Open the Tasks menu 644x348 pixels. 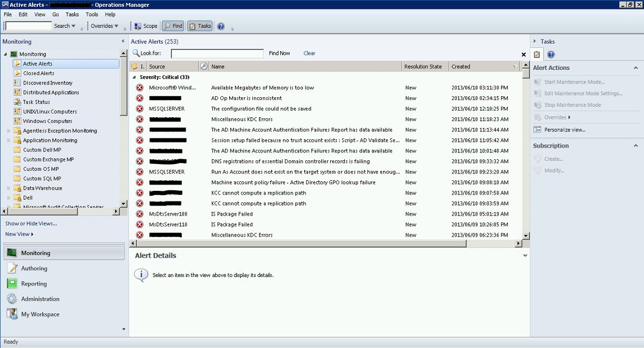click(73, 14)
